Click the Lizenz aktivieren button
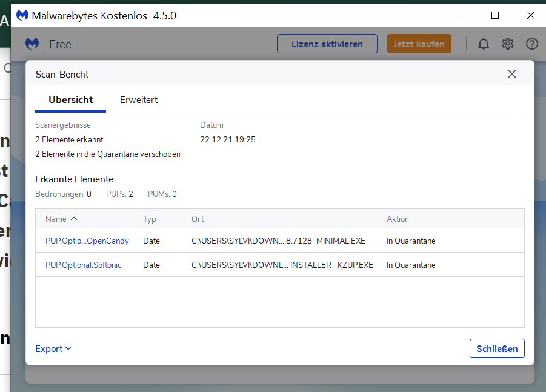The image size is (546, 392). tap(327, 44)
